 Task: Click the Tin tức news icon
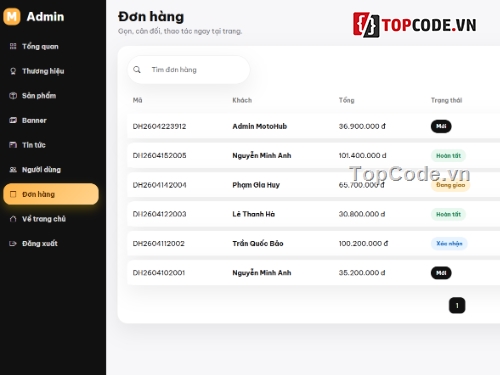13,145
